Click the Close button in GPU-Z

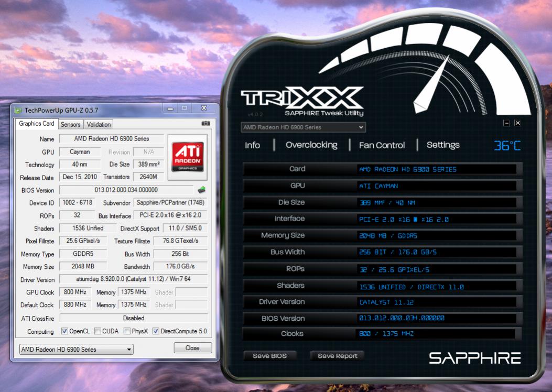pyautogui.click(x=192, y=347)
